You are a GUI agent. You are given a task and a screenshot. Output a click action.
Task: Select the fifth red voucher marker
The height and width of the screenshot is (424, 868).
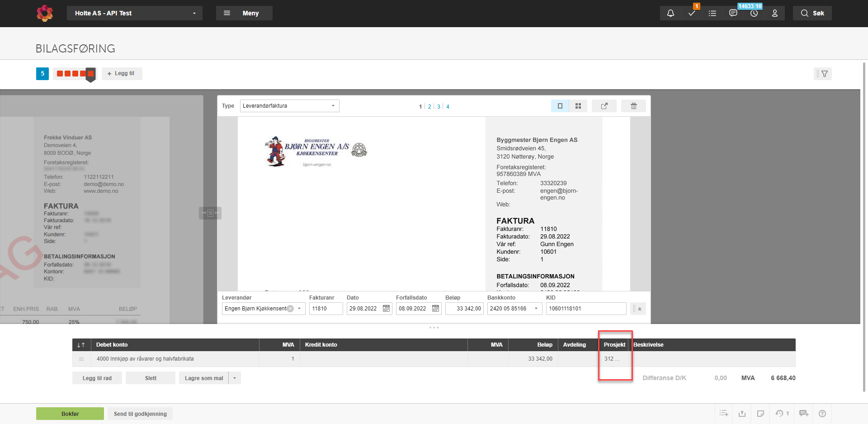click(x=90, y=74)
